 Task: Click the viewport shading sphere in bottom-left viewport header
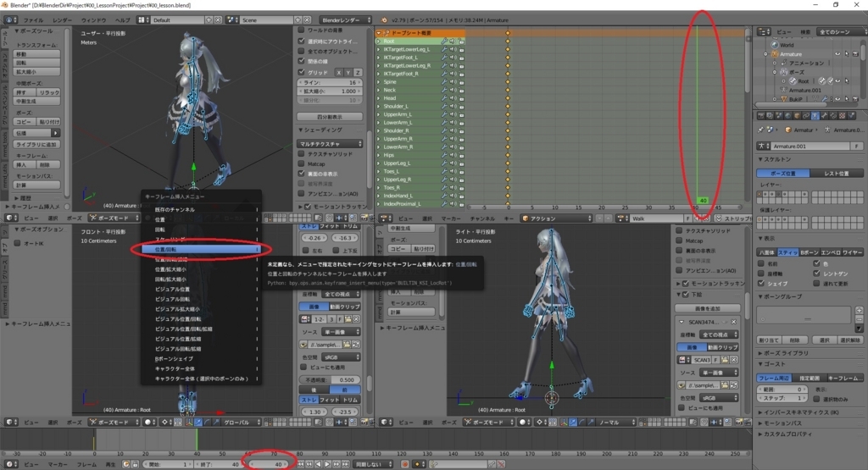pyautogui.click(x=149, y=422)
